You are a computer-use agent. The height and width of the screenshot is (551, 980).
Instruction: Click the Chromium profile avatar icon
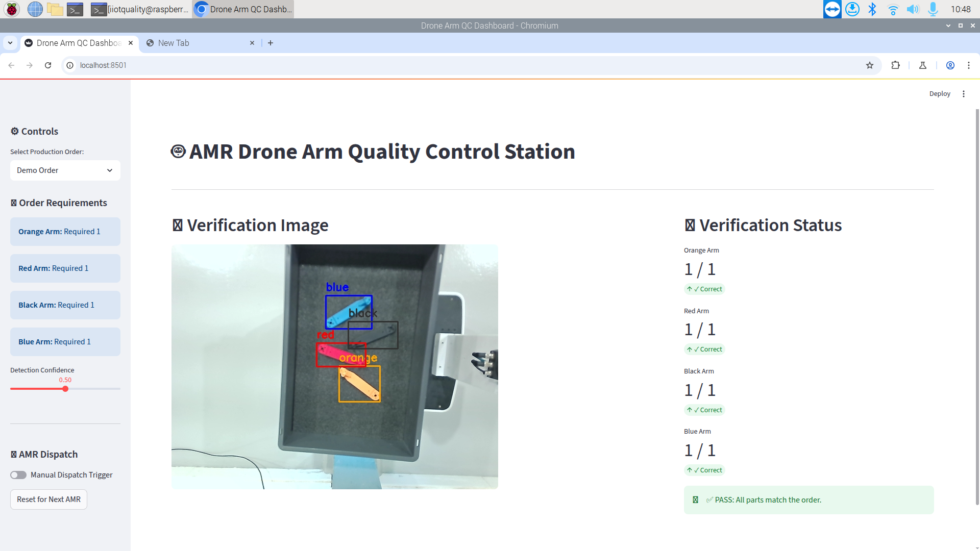pos(950,65)
